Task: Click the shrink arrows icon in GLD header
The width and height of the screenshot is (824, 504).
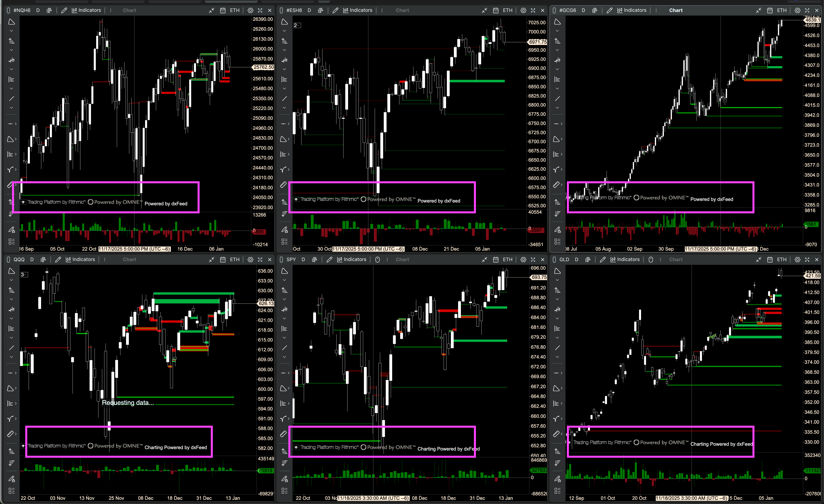Action: click(758, 260)
